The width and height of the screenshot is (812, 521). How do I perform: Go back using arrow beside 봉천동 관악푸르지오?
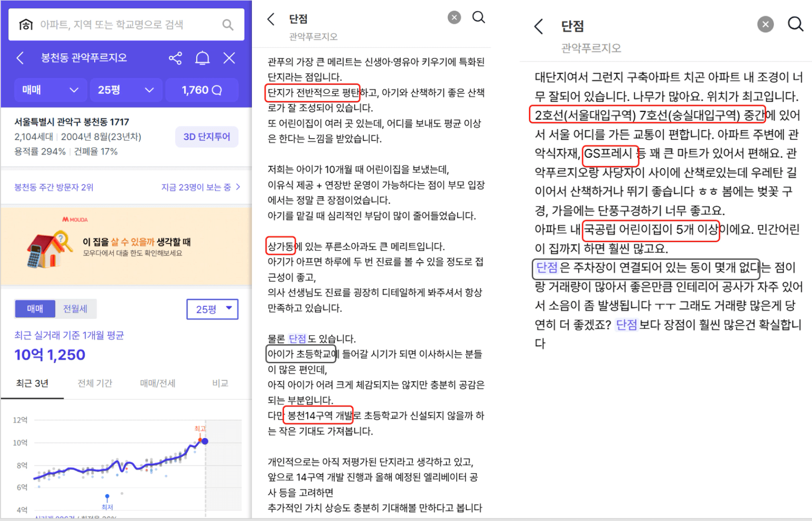[20, 58]
